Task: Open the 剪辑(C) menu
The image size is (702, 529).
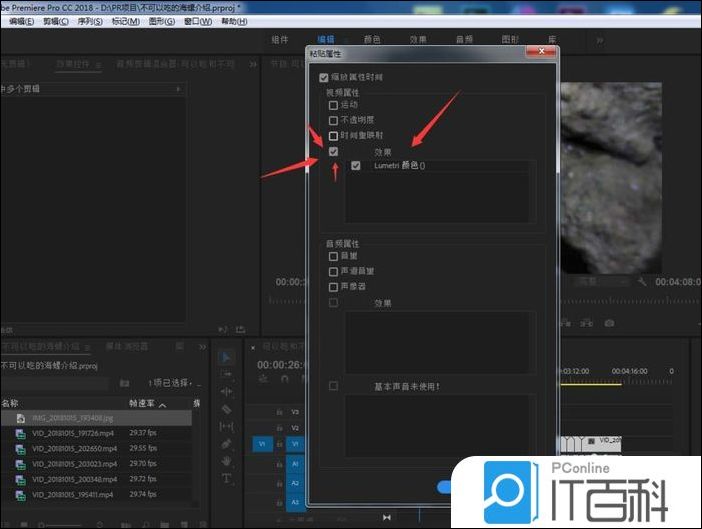Action: 56,21
